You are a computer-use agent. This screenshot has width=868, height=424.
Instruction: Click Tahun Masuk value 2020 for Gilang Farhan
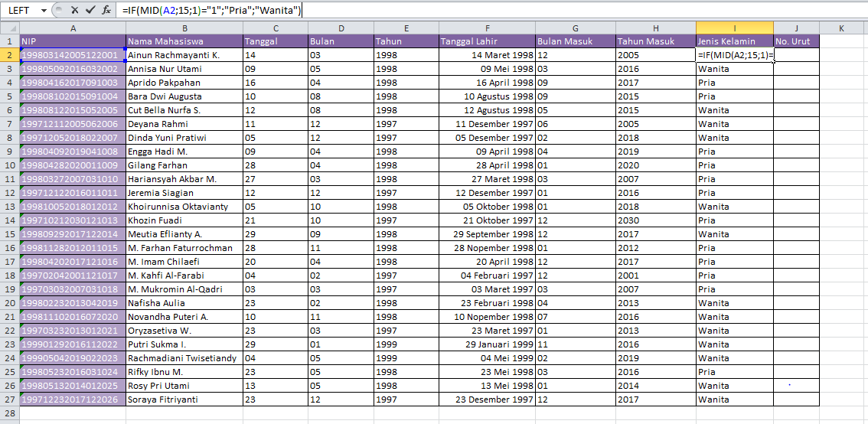pos(656,165)
